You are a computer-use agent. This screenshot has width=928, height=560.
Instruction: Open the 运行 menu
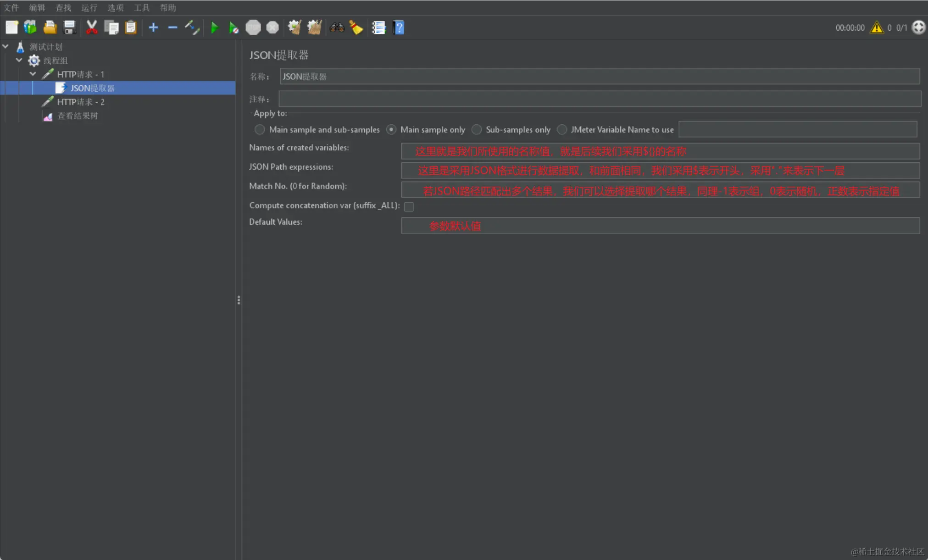point(89,8)
